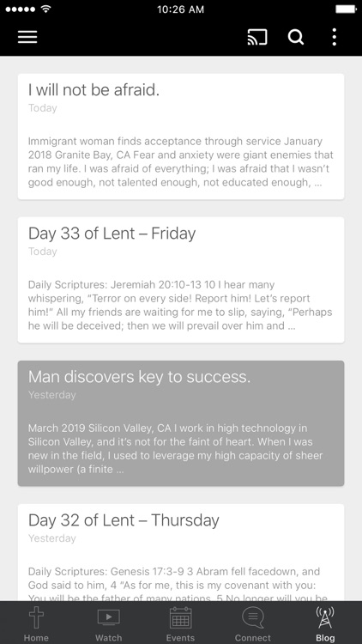Open the three-dot overflow menu

335,37
